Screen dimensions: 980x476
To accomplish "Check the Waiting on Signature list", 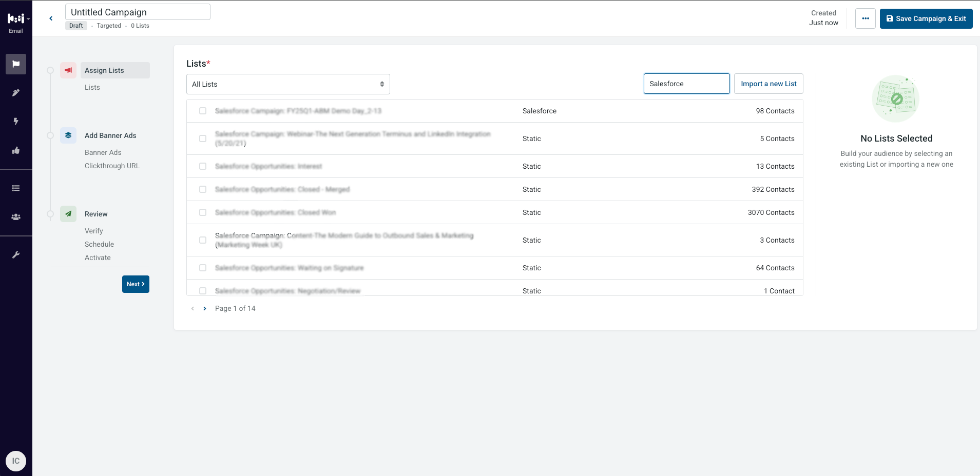I will pos(203,268).
